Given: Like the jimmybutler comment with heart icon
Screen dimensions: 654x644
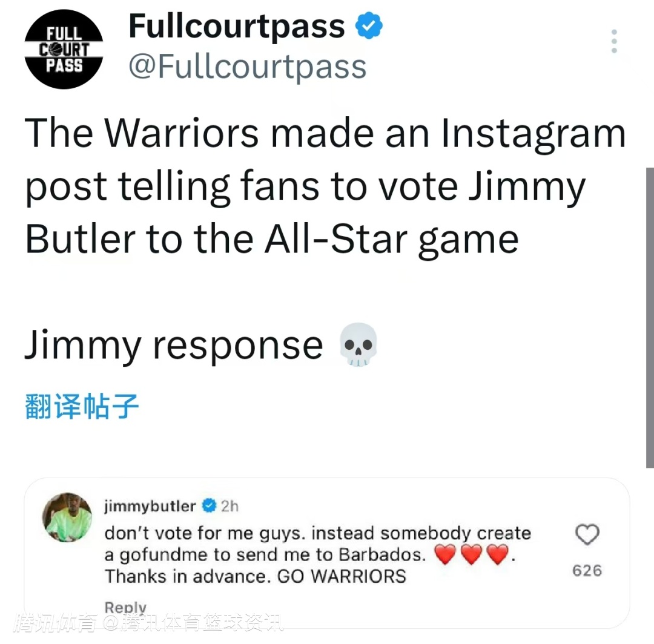Looking at the screenshot, I should [587, 534].
